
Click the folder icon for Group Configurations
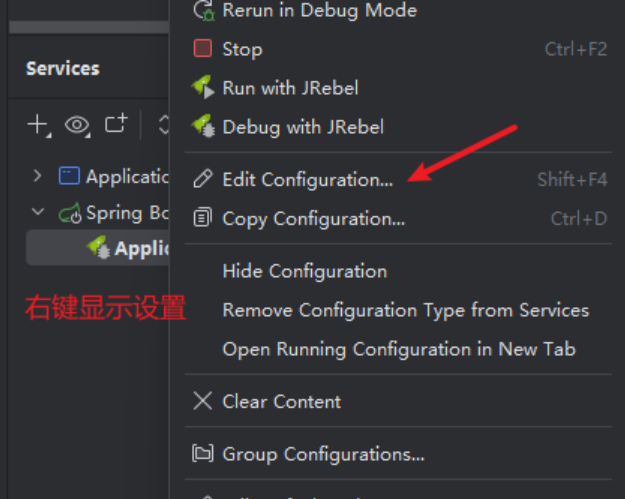(203, 454)
